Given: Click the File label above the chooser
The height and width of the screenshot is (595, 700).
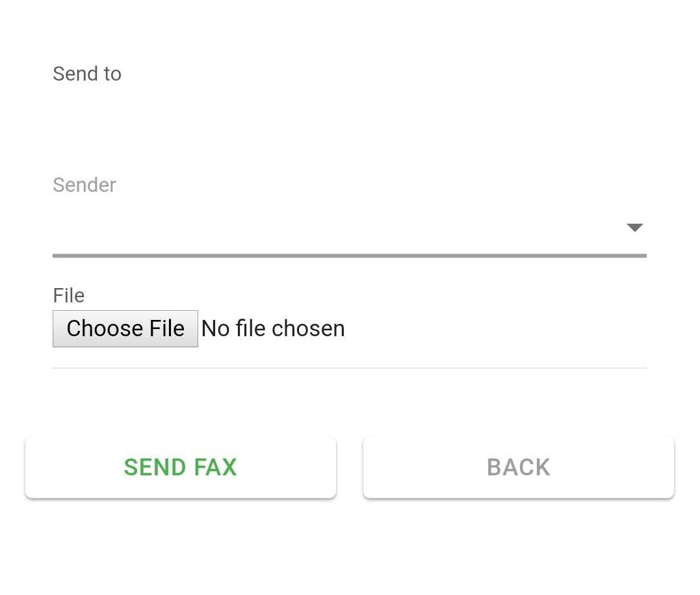Looking at the screenshot, I should (68, 295).
